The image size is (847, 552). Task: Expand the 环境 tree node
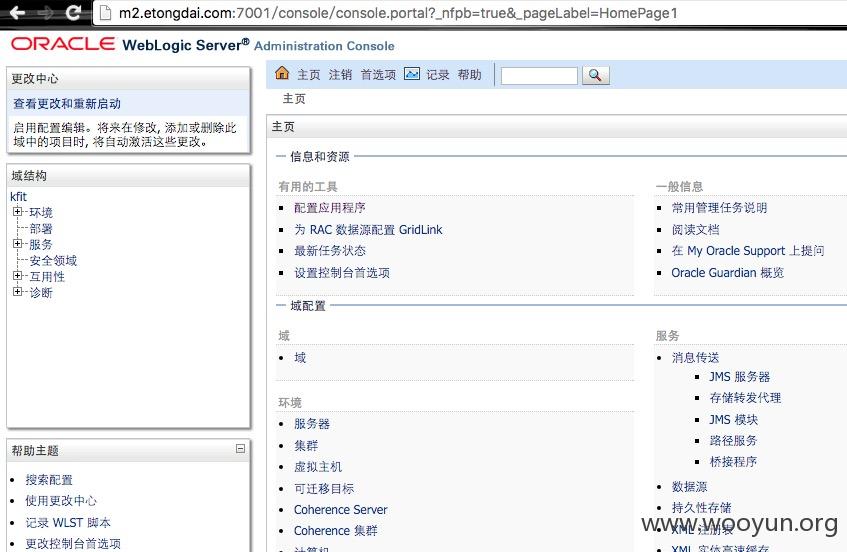point(17,211)
